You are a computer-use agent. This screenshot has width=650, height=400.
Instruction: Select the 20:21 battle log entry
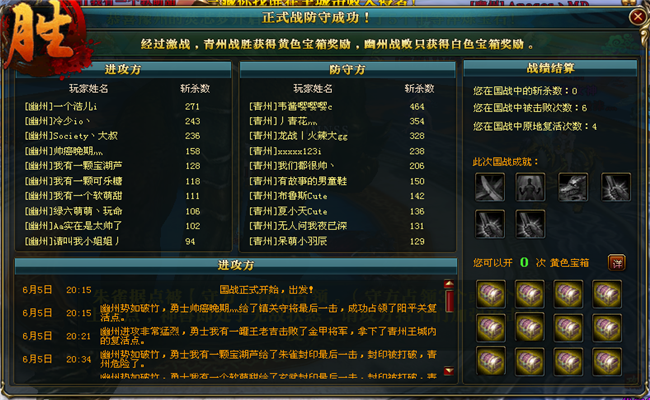[229, 336]
